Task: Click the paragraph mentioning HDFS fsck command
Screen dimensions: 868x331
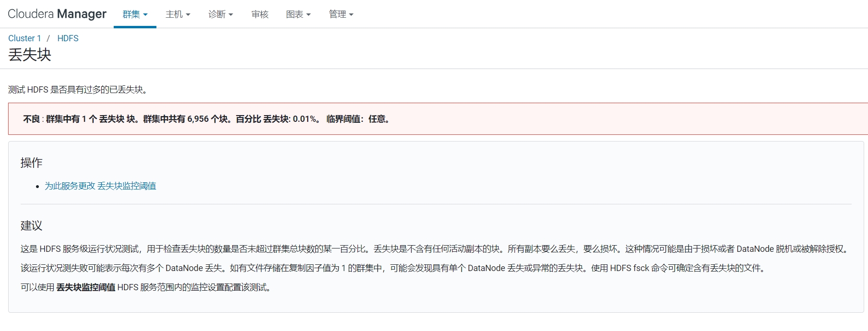Action: click(x=392, y=268)
